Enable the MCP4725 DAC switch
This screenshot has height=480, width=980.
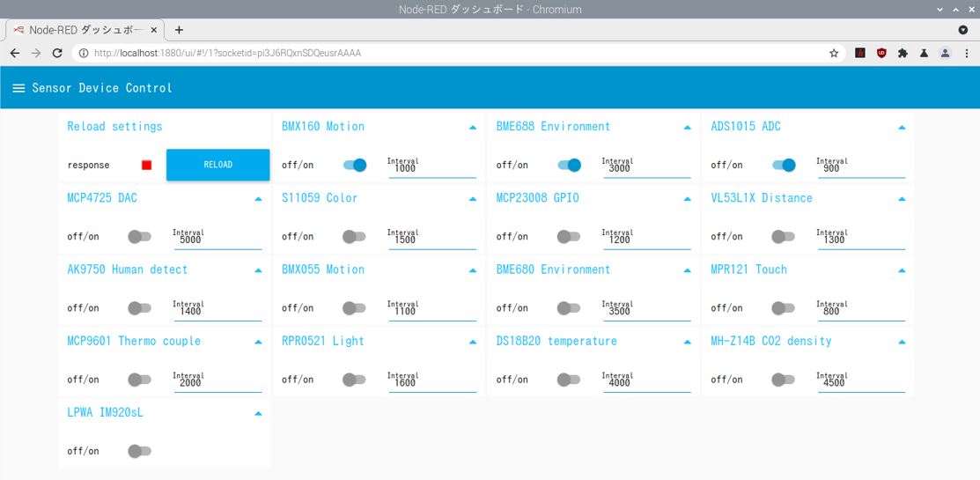coord(139,236)
